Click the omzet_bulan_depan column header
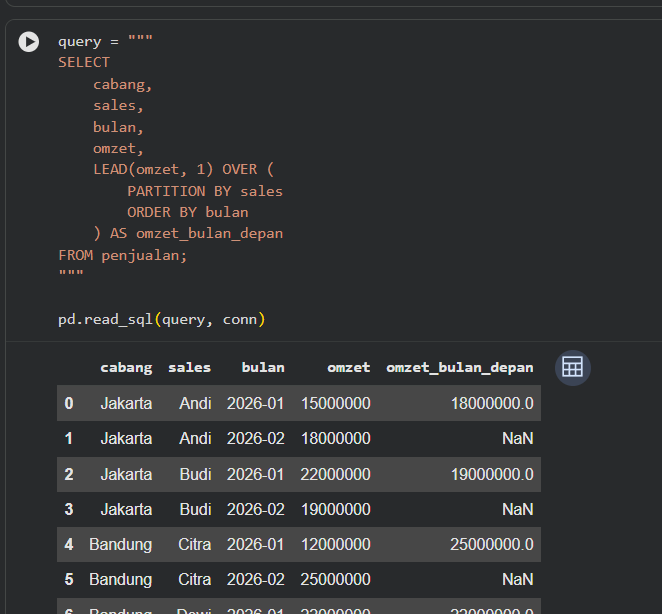Viewport: 662px width, 614px height. 460,368
